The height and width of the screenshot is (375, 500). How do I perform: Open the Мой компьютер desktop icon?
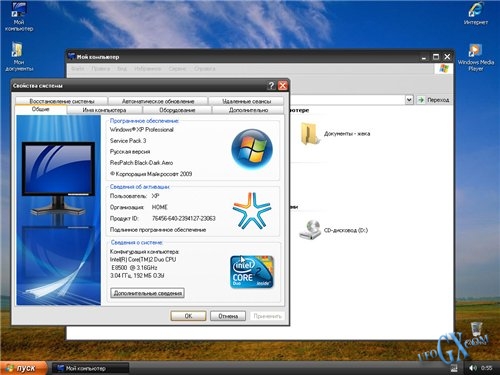pos(19,17)
